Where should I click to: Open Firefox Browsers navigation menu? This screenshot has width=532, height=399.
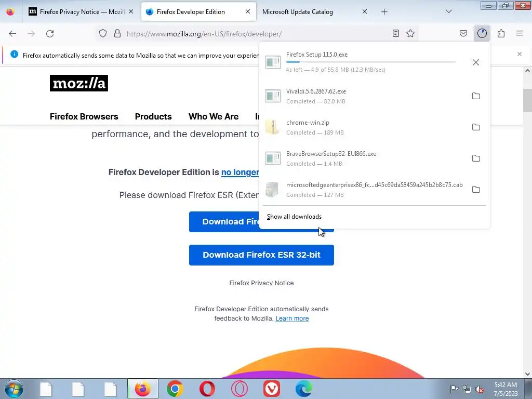[x=84, y=117]
